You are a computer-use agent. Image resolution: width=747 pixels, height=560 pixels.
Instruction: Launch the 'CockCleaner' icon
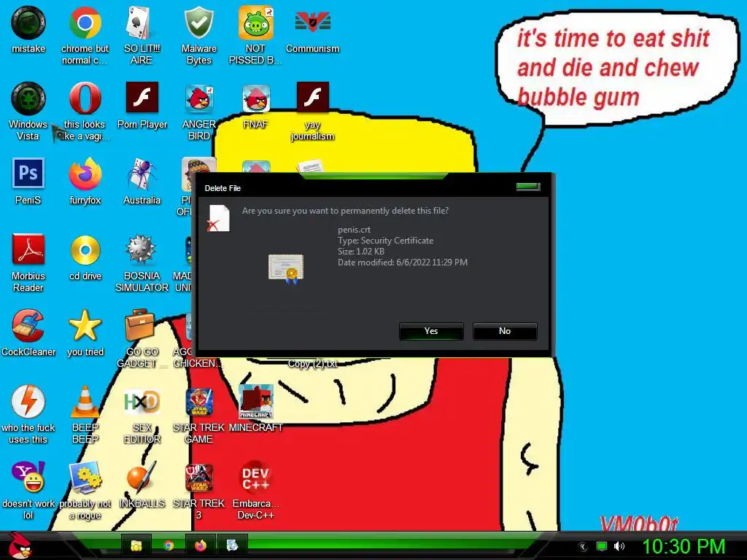click(x=28, y=326)
